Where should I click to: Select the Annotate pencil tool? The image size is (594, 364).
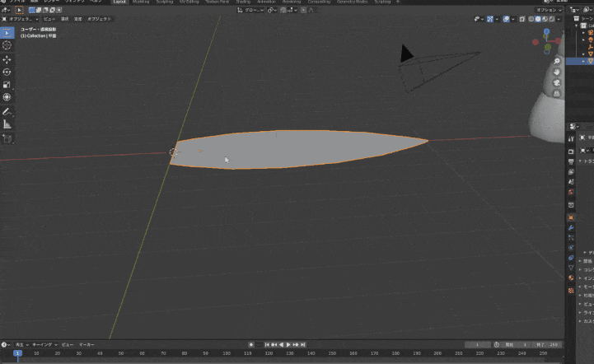click(7, 111)
